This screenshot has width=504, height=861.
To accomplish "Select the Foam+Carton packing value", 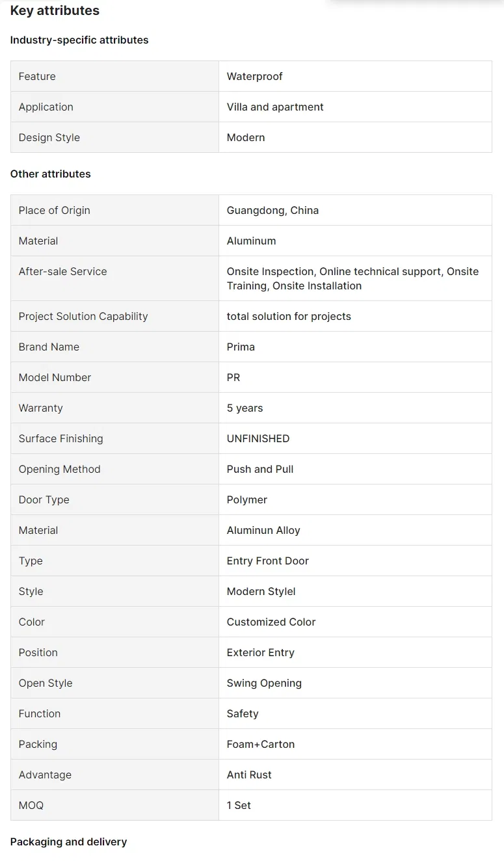I will point(261,744).
